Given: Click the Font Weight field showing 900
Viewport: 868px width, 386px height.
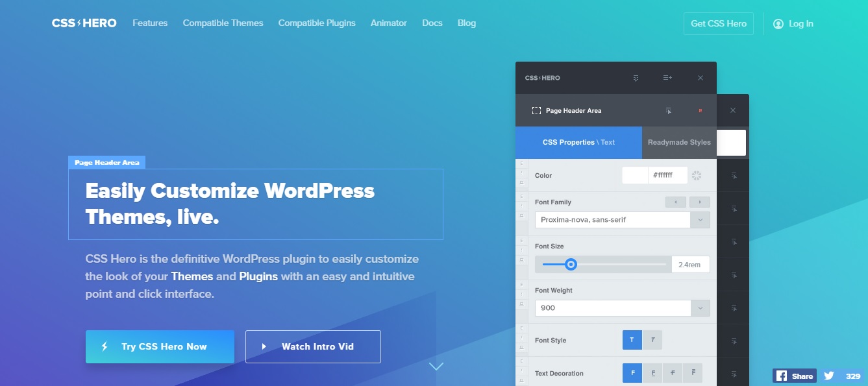Looking at the screenshot, I should tap(613, 308).
